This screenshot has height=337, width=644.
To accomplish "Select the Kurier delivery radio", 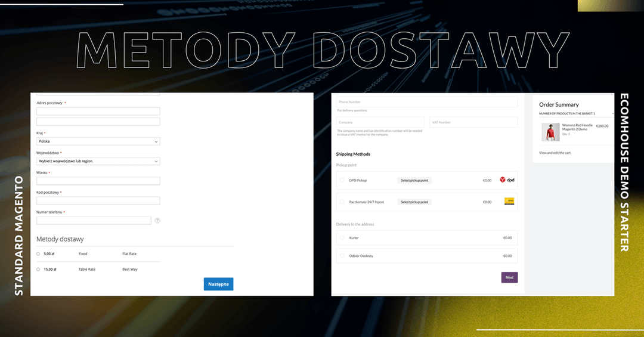I will (342, 237).
